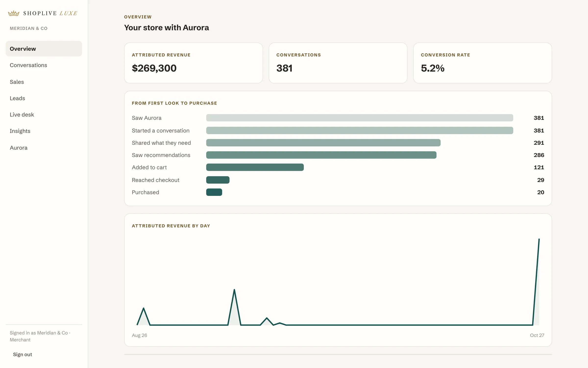
Task: Click the value 291 in the funnel
Action: pos(539,143)
